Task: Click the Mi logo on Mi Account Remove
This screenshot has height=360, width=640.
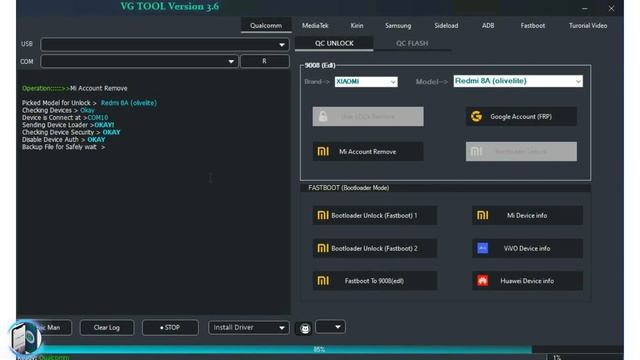Action: click(x=323, y=151)
